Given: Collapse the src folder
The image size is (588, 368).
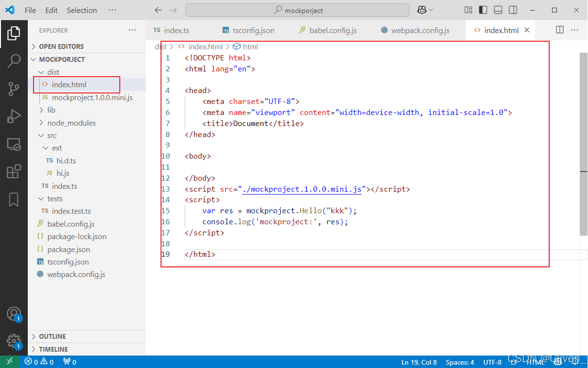Looking at the screenshot, I should click(x=52, y=136).
